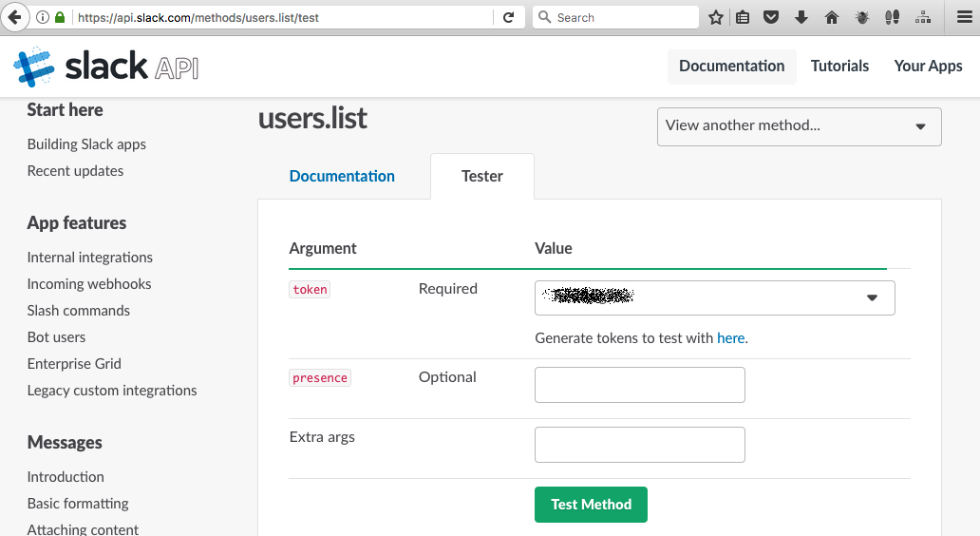Open Attaching content sidebar link

83,529
